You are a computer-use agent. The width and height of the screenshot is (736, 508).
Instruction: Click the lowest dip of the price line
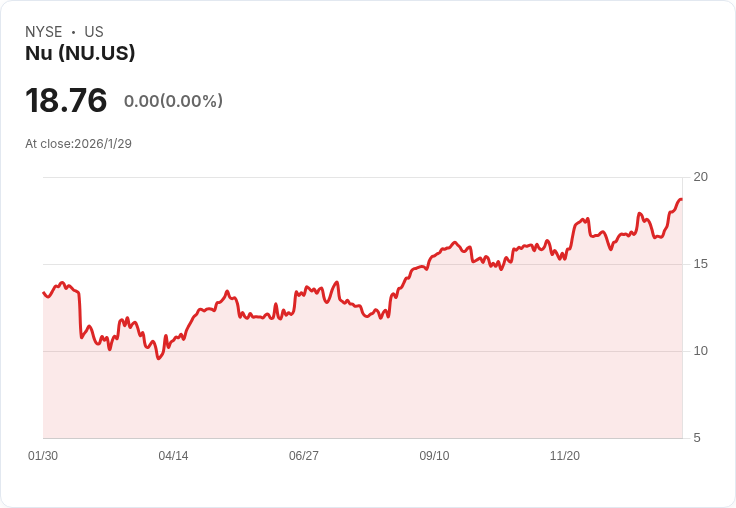[158, 358]
